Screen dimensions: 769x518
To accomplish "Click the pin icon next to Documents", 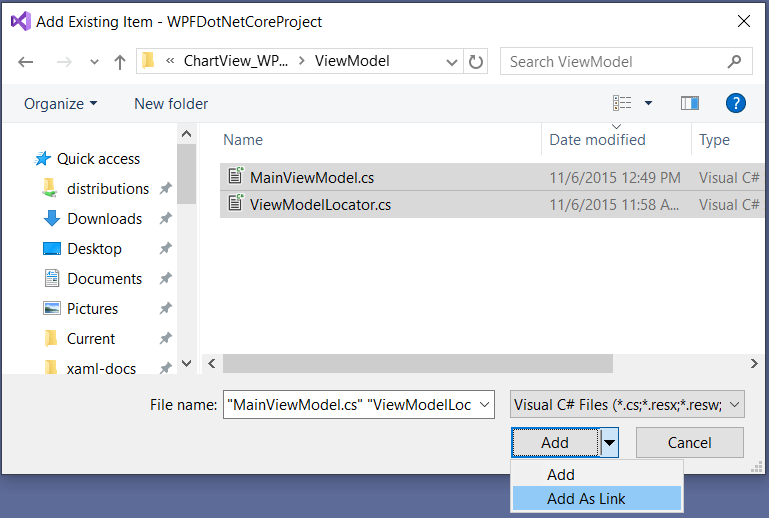I will (165, 279).
